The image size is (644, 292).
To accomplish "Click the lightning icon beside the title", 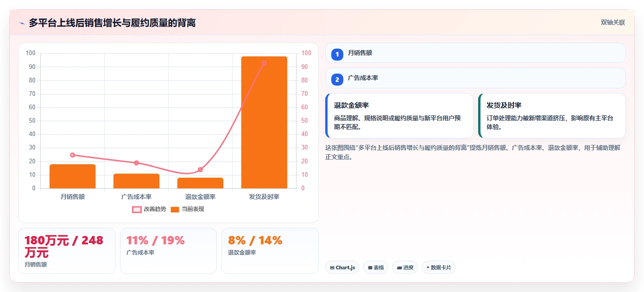I will (x=22, y=23).
